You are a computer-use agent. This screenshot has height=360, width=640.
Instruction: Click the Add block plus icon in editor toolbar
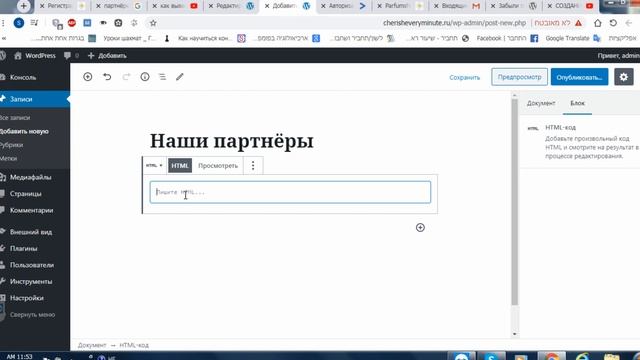point(87,77)
